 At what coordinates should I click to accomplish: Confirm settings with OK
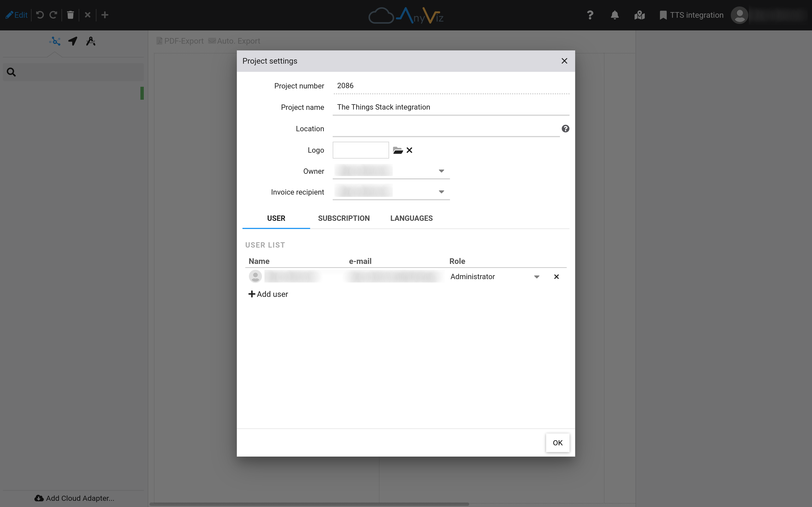557,442
